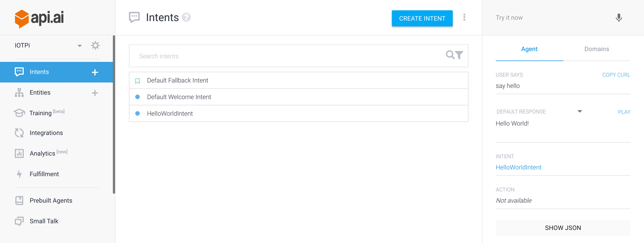This screenshot has width=644, height=243.
Task: Open the HelloWorldIntent link in test panel
Action: (x=518, y=167)
